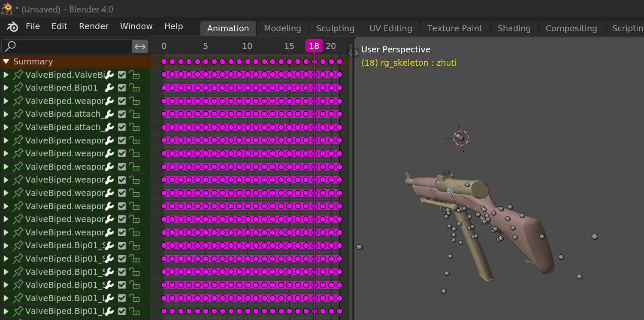
Task: Toggle the checkbox on the first ValveBiped.attach_ row
Action: pyautogui.click(x=122, y=114)
